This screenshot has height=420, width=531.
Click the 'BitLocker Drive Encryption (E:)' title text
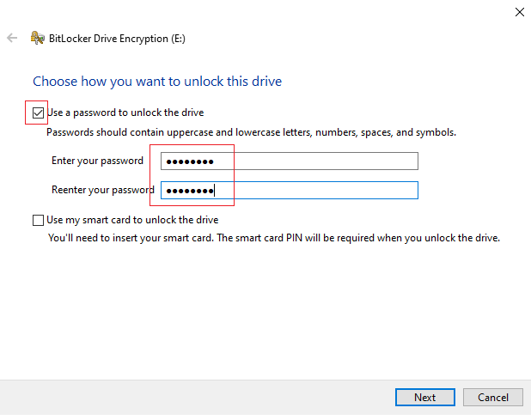point(117,39)
